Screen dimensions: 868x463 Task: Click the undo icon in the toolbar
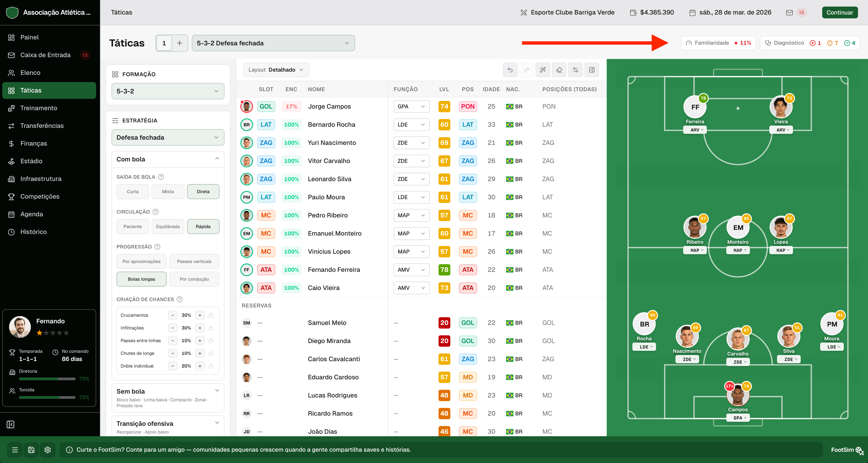point(510,70)
